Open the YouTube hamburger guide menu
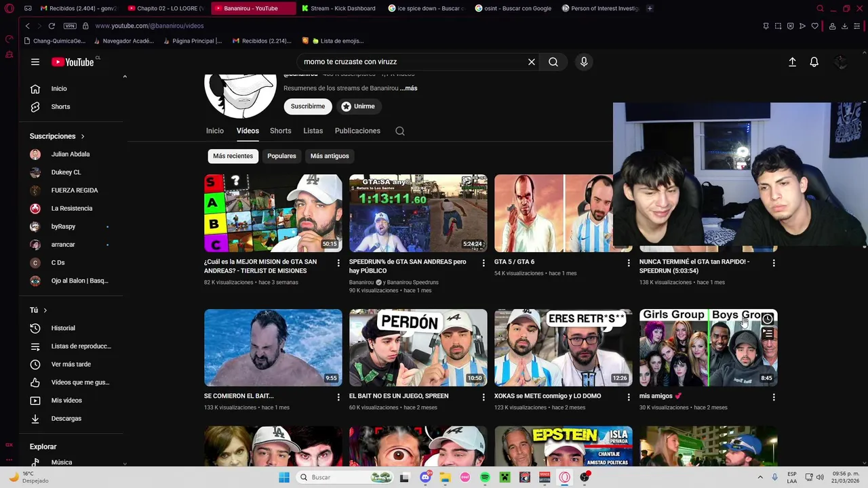 click(x=35, y=62)
